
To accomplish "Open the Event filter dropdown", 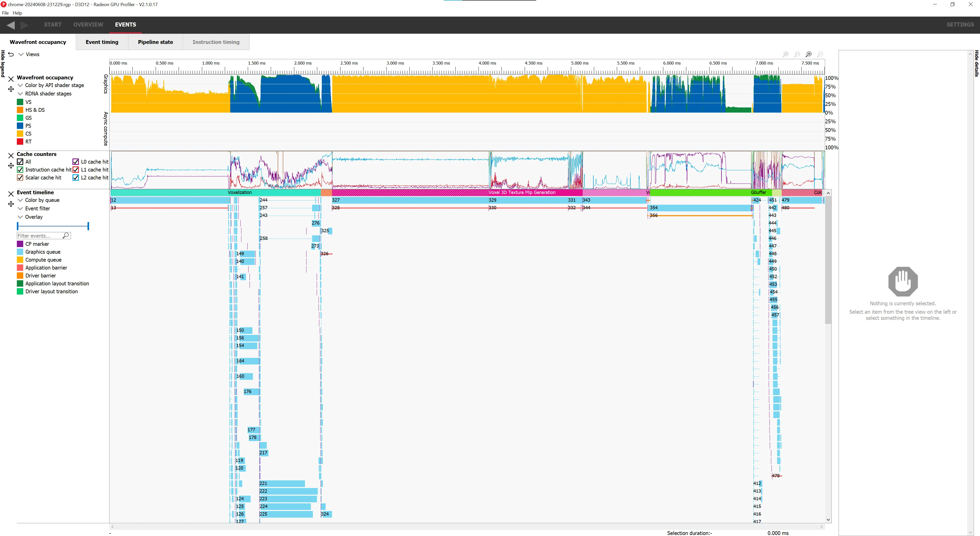I will click(20, 209).
